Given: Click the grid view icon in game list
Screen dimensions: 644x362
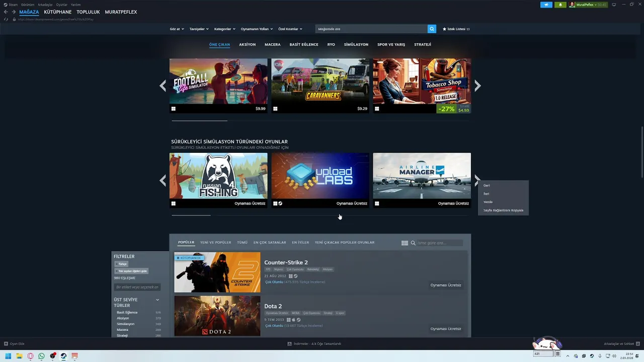Looking at the screenshot, I should click(405, 243).
